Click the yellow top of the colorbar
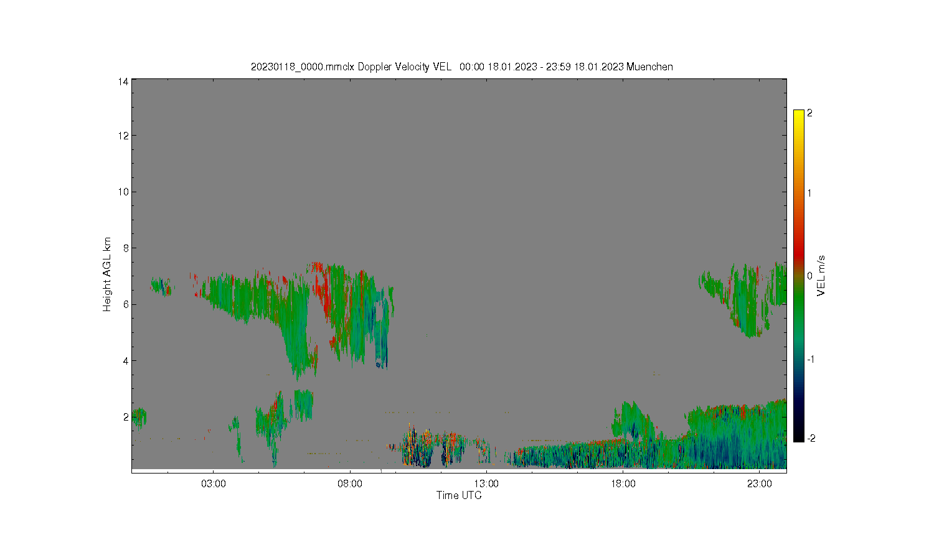The width and height of the screenshot is (934, 560). point(799,116)
